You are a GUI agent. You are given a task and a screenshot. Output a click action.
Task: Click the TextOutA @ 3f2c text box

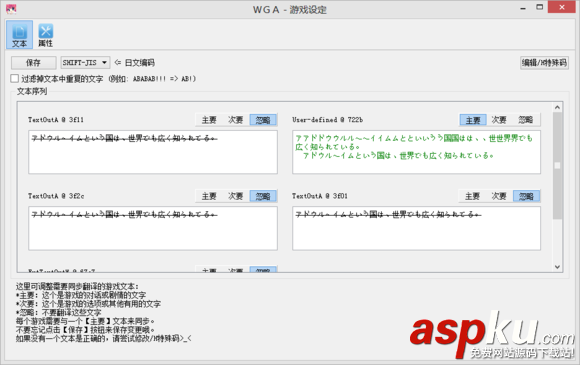(x=153, y=228)
